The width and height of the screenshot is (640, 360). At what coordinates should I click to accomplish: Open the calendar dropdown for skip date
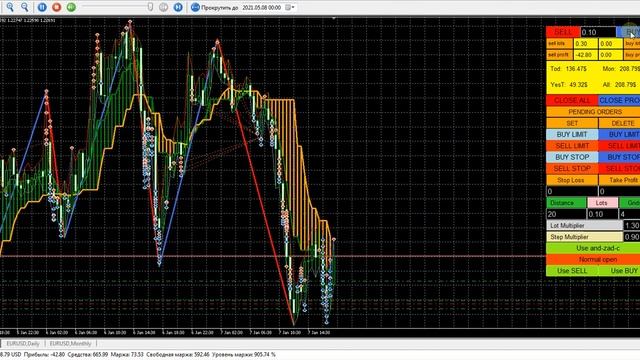(x=290, y=7)
